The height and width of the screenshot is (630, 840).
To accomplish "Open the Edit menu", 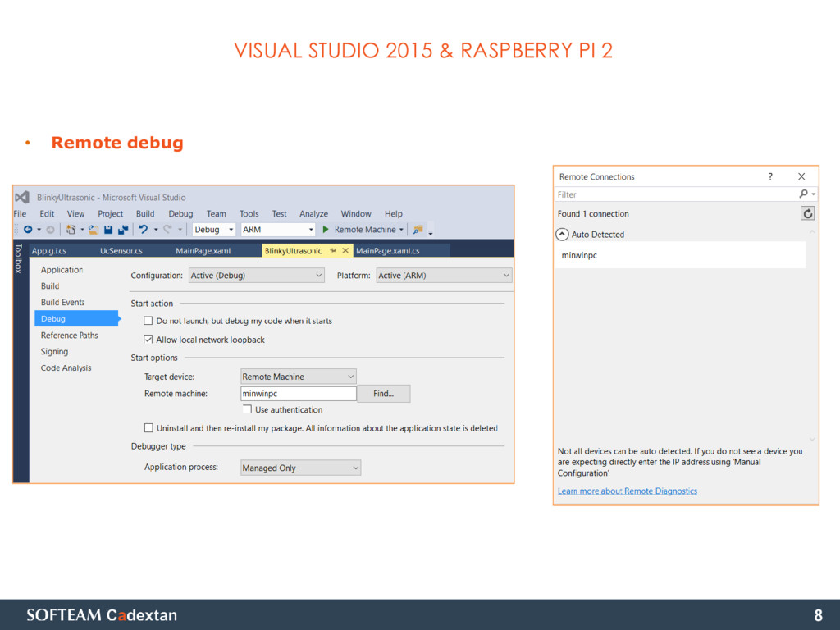I will pos(47,214).
